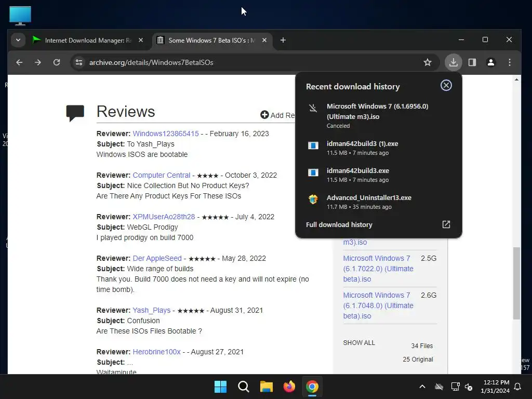Screen dimensions: 532x399
Task: Open Windows Start menu
Action: click(220, 387)
